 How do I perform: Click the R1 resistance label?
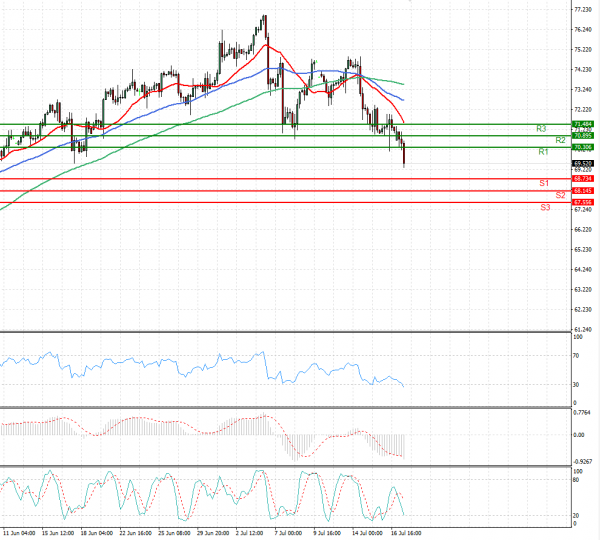click(543, 152)
